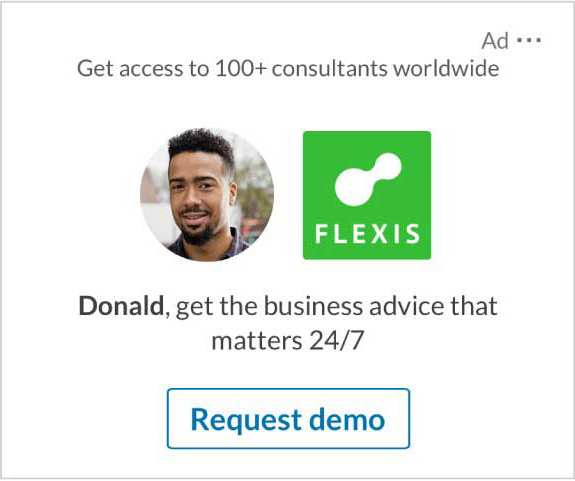Click the 'Ad' label near options
Screen dimensions: 575x481
tap(495, 40)
